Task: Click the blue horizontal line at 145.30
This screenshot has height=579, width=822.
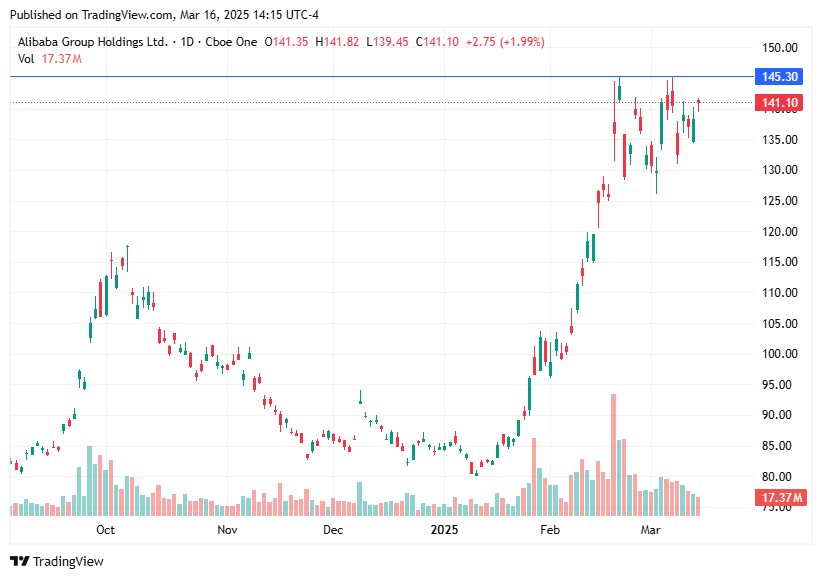Action: 382,77
